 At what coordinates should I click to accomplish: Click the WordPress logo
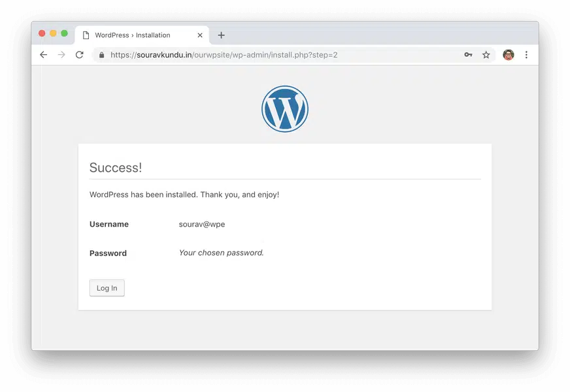(x=285, y=109)
